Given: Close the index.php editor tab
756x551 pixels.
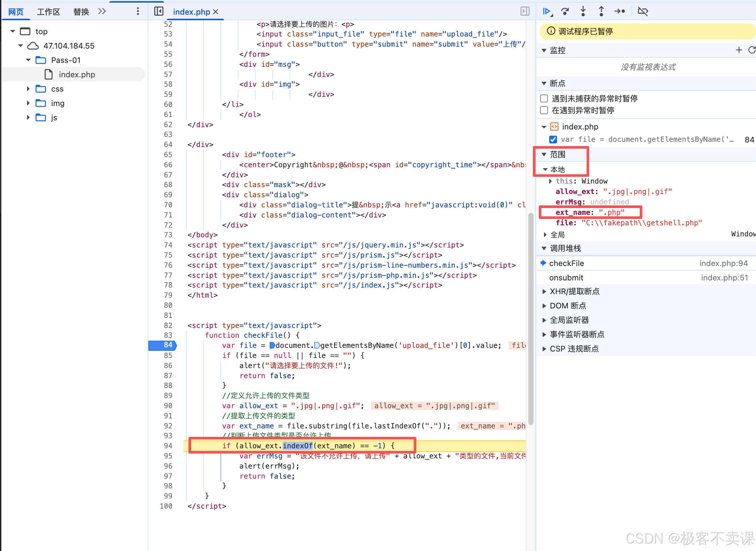Looking at the screenshot, I should [x=216, y=12].
